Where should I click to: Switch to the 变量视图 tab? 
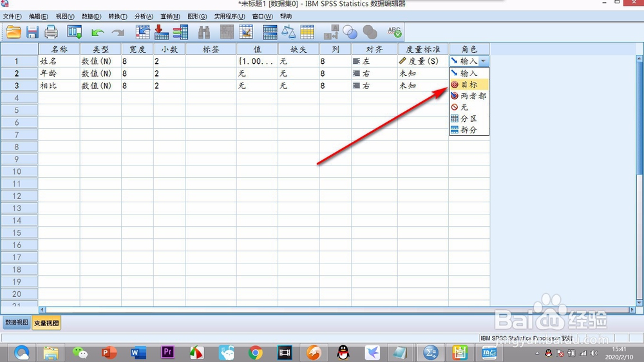click(x=46, y=323)
